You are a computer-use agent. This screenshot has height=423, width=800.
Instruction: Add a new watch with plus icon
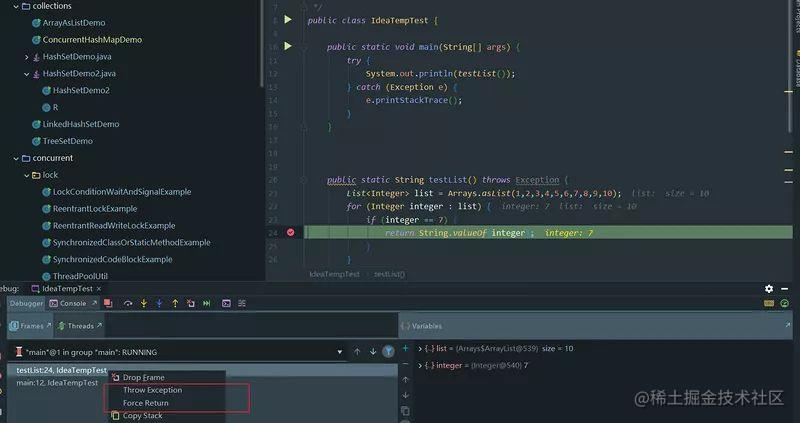405,349
